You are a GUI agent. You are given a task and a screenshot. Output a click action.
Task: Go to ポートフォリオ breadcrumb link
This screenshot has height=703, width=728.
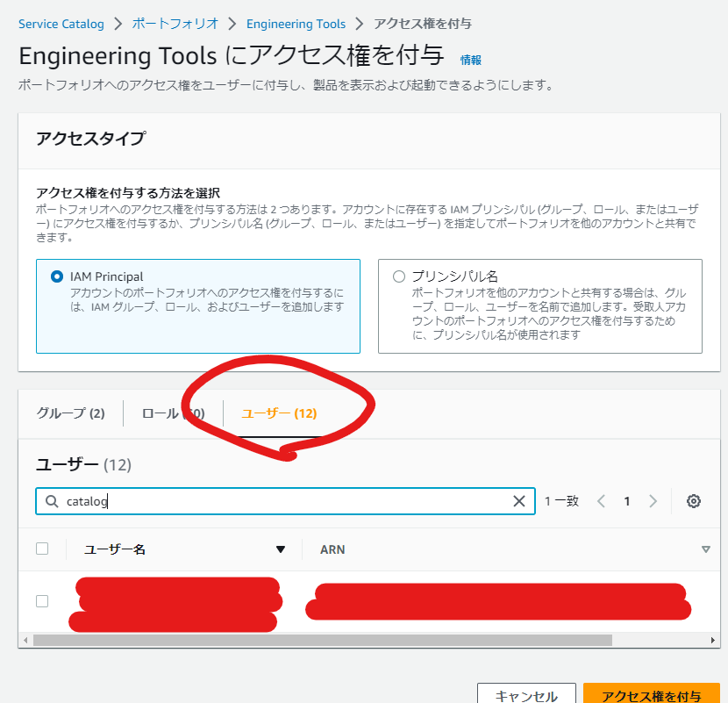[x=175, y=24]
